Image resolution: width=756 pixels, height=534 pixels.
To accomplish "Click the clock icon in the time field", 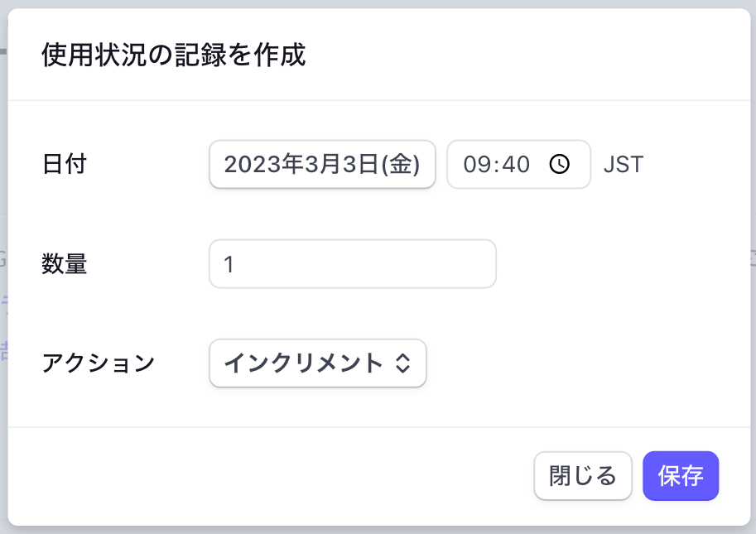I will point(559,165).
